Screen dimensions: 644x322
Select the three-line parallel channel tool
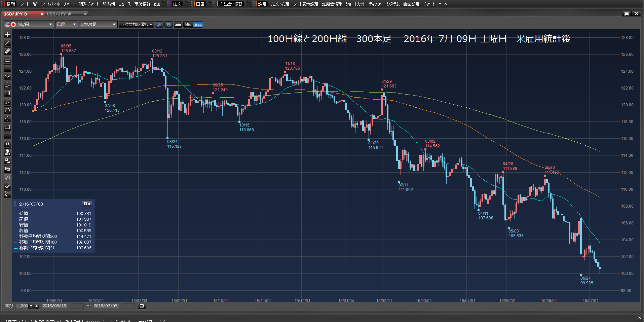(7, 60)
